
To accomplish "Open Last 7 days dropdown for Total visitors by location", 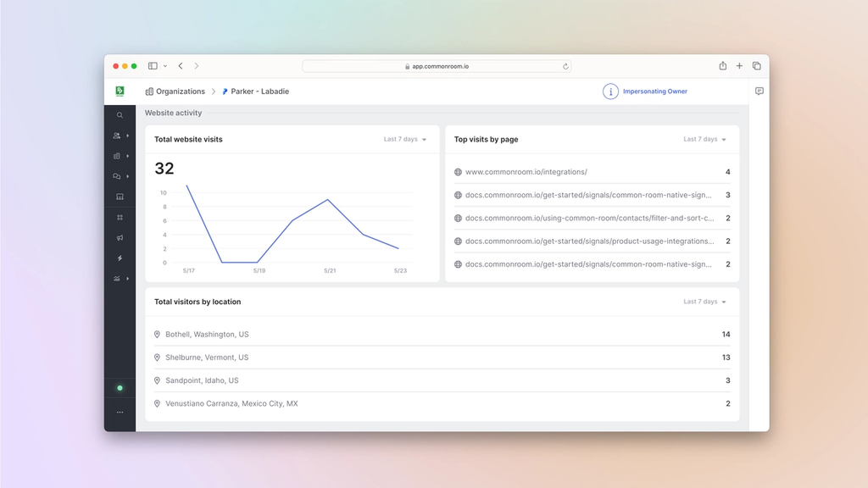I will coord(704,302).
